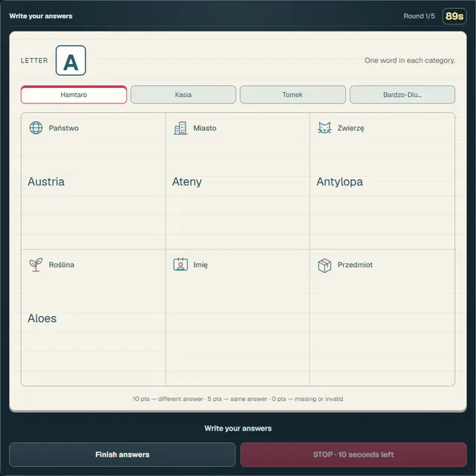The height and width of the screenshot is (476, 476).
Task: Click the ID badge icon beside Imię
Action: point(180,265)
